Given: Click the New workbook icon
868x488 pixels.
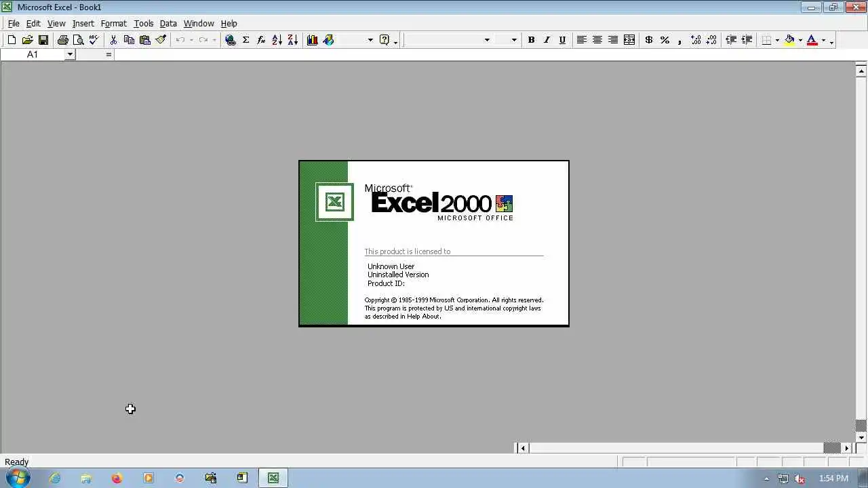Looking at the screenshot, I should (12, 40).
